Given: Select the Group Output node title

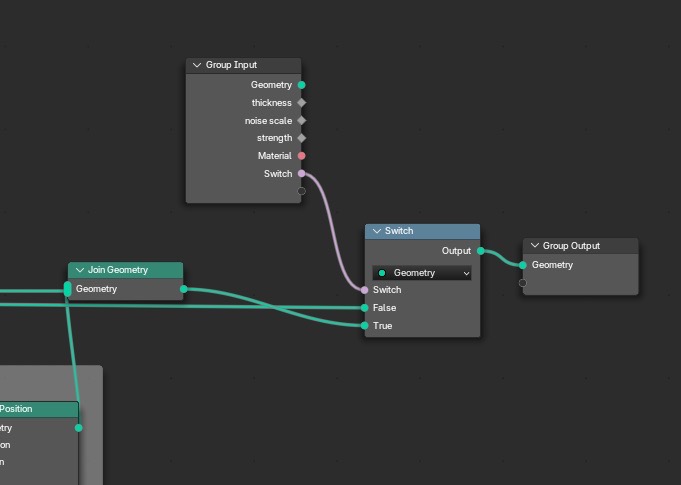Looking at the screenshot, I should 580,246.
